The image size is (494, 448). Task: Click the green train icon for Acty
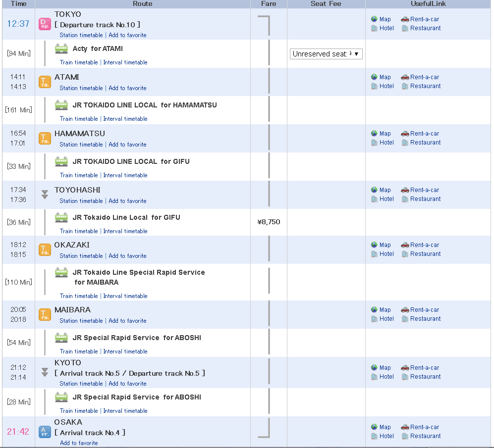(x=61, y=49)
